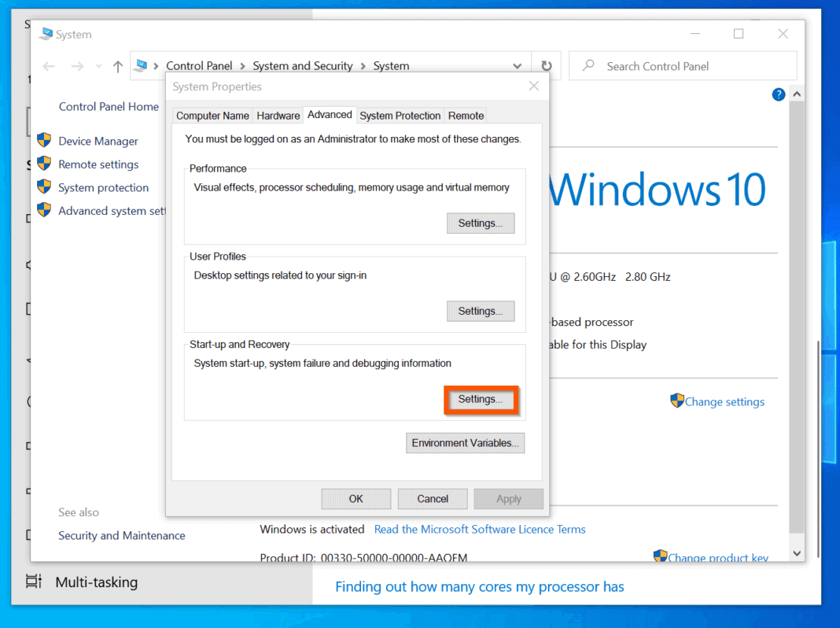Open the Environment Variables dialog
The width and height of the screenshot is (840, 628).
point(465,442)
